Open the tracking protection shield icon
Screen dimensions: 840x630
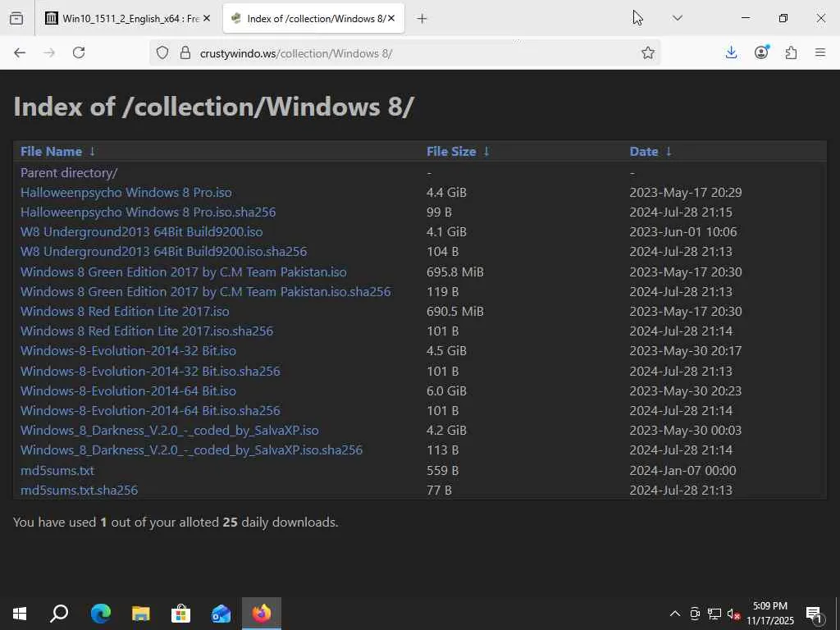(x=162, y=52)
